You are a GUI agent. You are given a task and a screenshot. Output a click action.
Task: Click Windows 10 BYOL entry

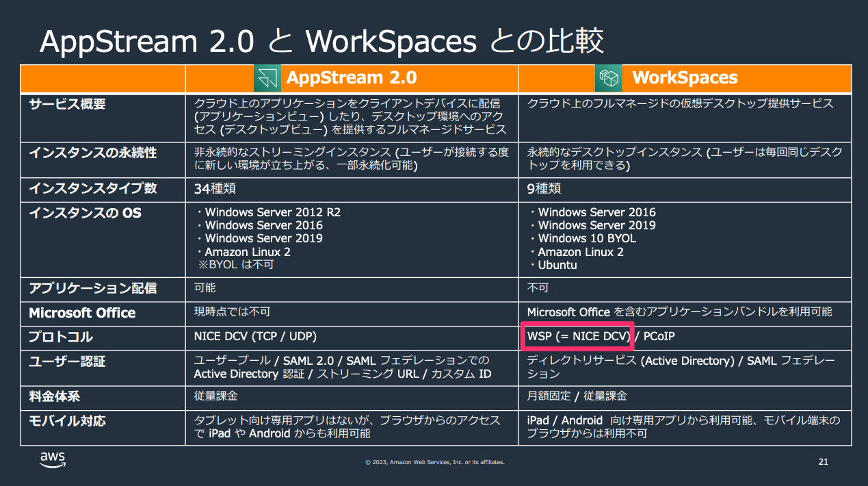[587, 238]
